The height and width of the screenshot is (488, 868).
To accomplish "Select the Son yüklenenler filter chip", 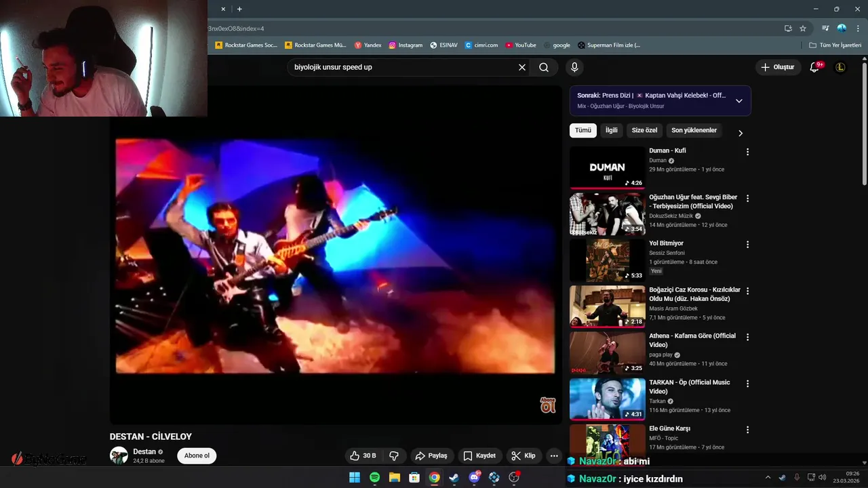I will [x=694, y=130].
